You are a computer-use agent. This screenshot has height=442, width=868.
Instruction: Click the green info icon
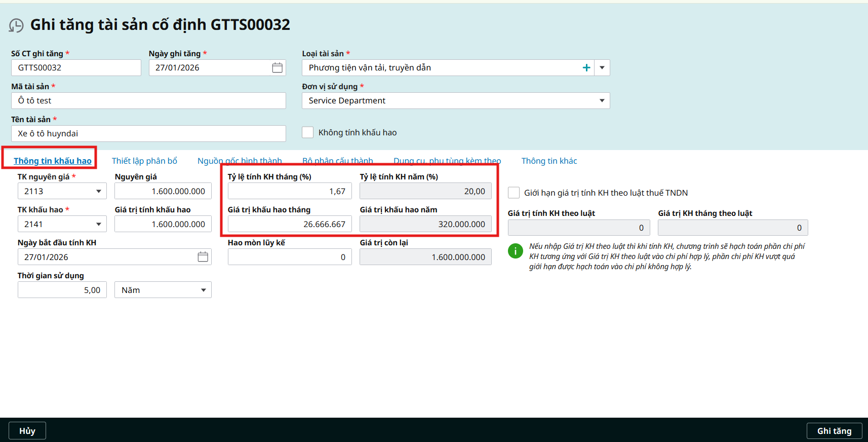point(516,251)
